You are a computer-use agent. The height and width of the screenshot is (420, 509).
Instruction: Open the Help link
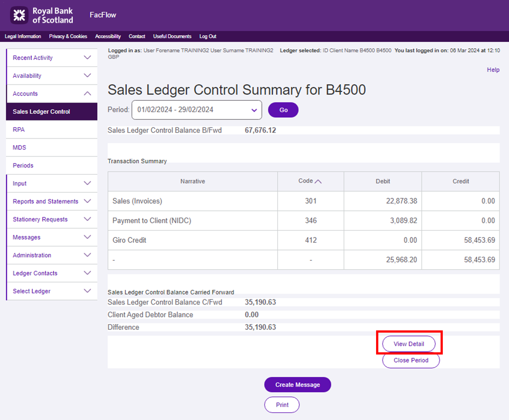(x=493, y=70)
